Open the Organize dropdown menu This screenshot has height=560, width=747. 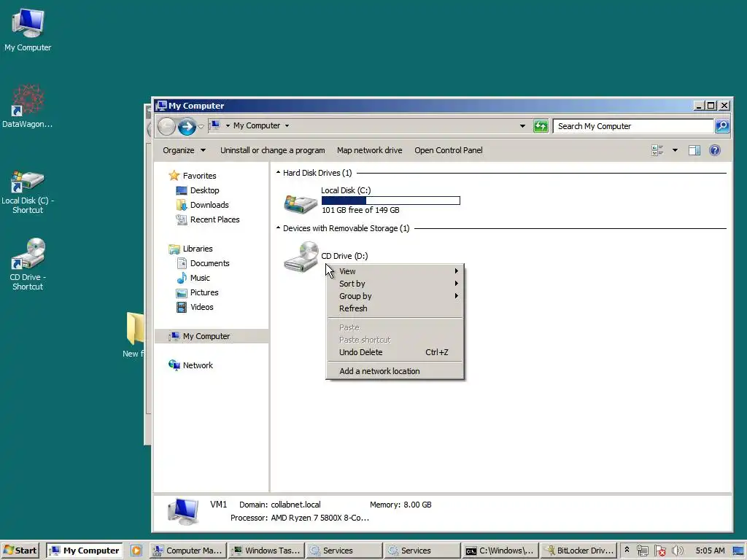(184, 150)
